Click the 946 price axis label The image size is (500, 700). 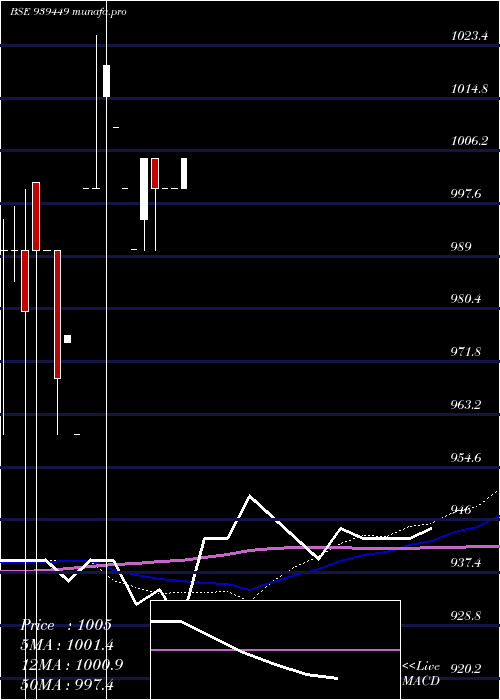(x=461, y=509)
